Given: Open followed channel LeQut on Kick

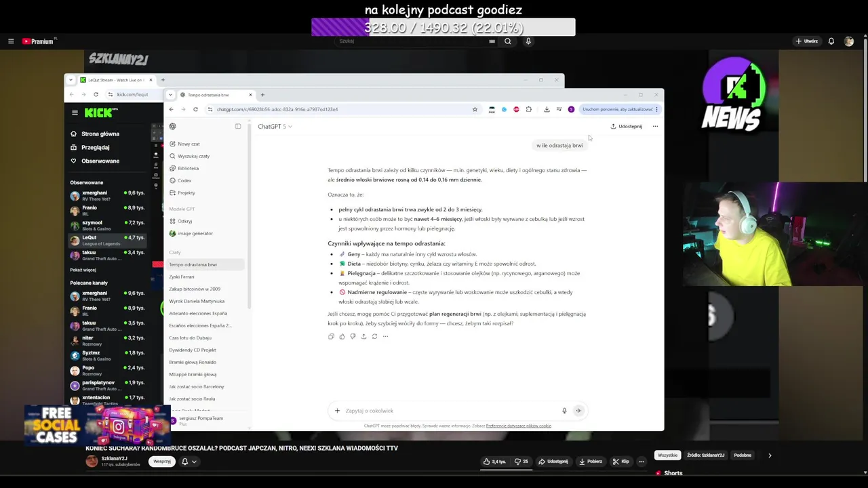Looking at the screenshot, I should pyautogui.click(x=108, y=240).
